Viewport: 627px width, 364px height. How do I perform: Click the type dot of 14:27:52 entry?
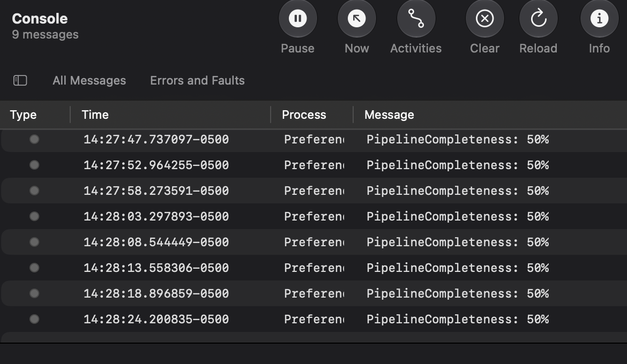(34, 165)
